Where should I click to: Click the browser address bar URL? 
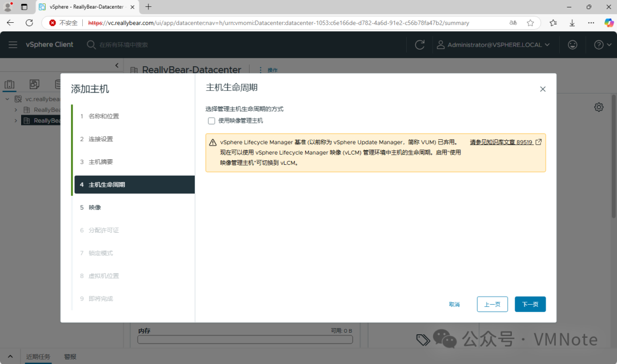(x=279, y=23)
